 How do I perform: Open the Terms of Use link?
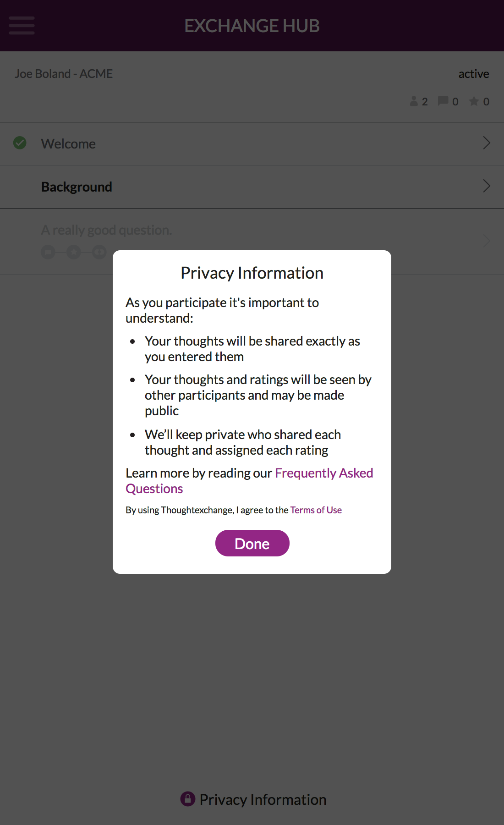pos(316,510)
